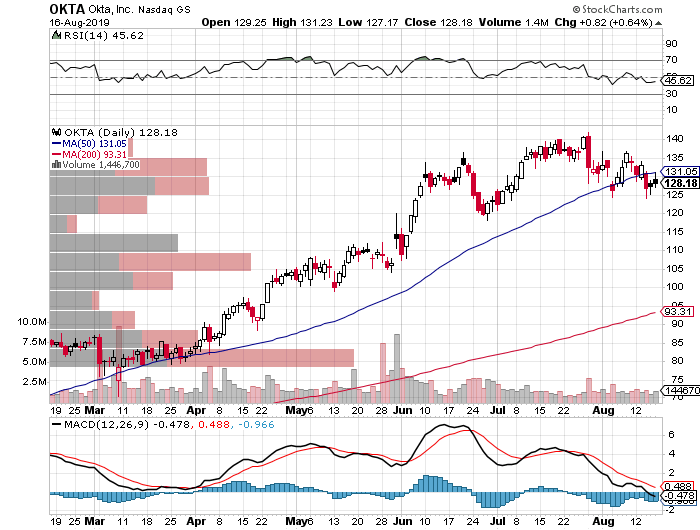This screenshot has width=700, height=530.
Task: Click the date 16-Aug-2019
Action: pyautogui.click(x=79, y=23)
